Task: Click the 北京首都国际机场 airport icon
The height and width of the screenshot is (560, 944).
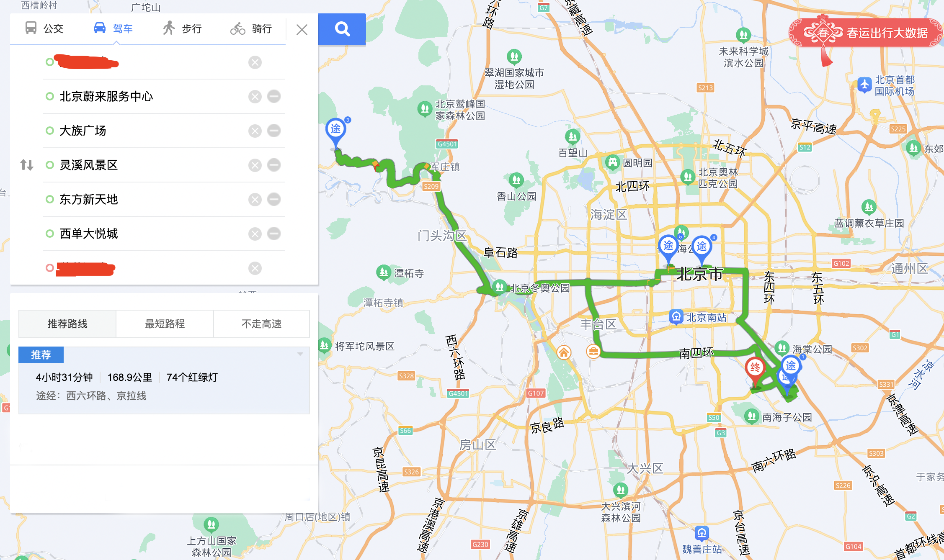Action: coord(864,85)
